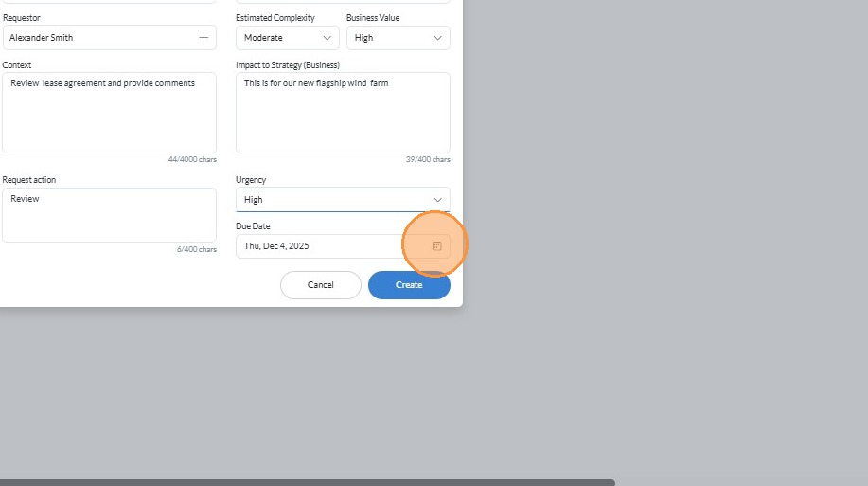Image resolution: width=868 pixels, height=486 pixels.
Task: Expand the Urgency dropdown set to High
Action: click(342, 200)
